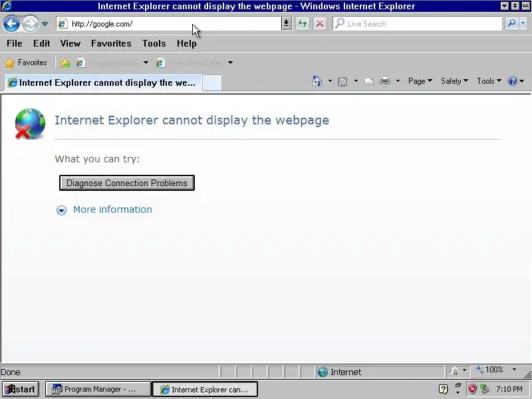Click the Done status text

click(x=11, y=372)
